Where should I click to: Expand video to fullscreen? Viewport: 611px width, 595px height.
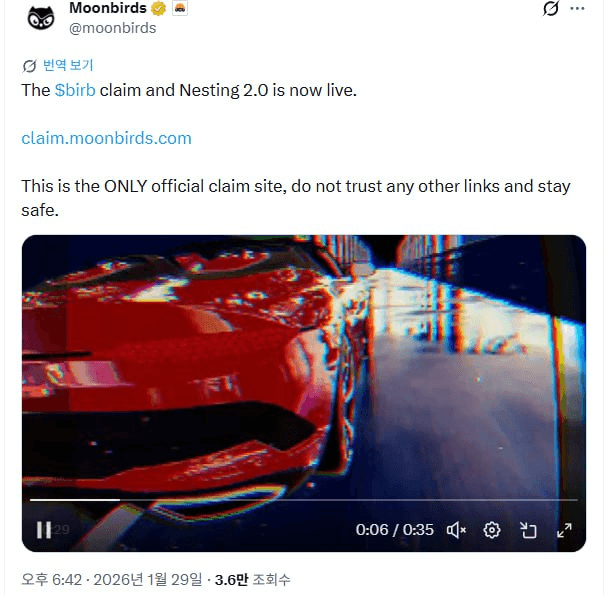pyautogui.click(x=564, y=530)
